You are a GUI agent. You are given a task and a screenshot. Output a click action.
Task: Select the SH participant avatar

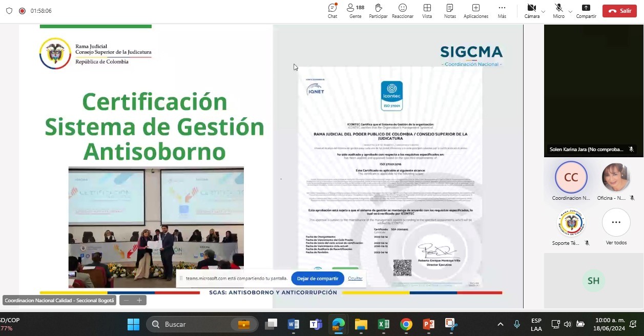click(x=593, y=281)
